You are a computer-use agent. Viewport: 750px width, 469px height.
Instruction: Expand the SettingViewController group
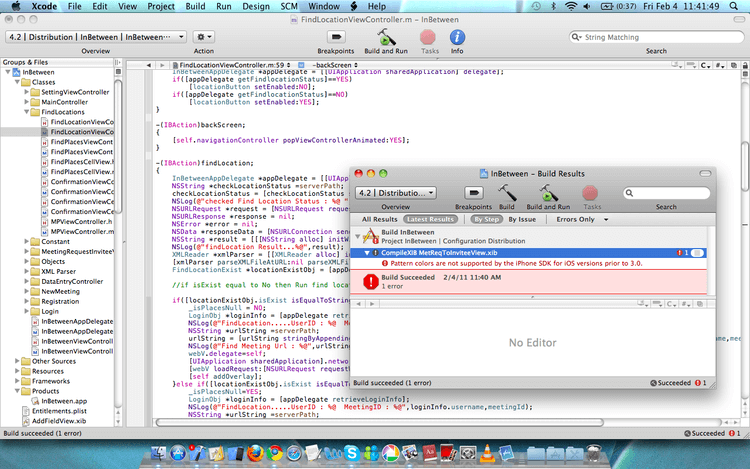(26, 92)
